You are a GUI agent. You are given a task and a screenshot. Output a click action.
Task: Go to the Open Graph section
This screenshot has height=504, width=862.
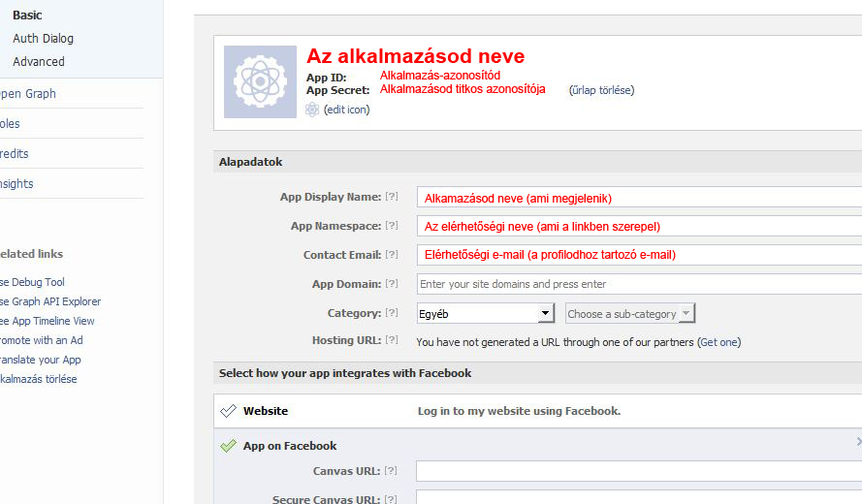(x=28, y=93)
